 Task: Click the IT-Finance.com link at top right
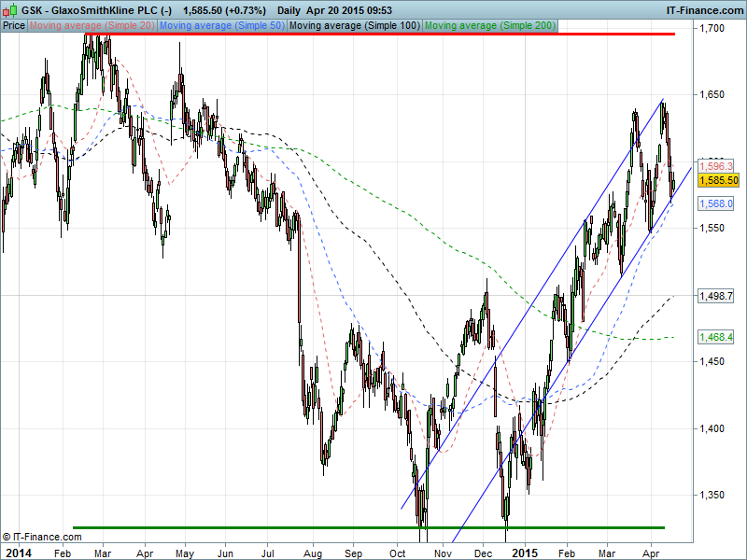703,9
